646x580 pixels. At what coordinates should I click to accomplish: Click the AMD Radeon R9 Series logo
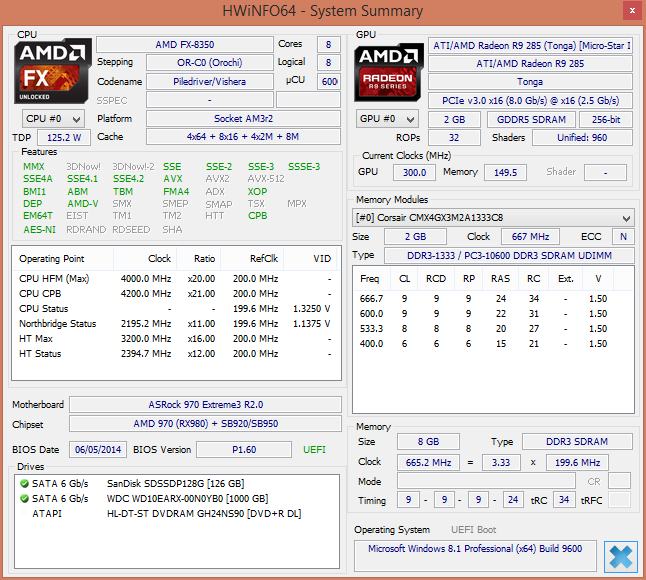(389, 72)
